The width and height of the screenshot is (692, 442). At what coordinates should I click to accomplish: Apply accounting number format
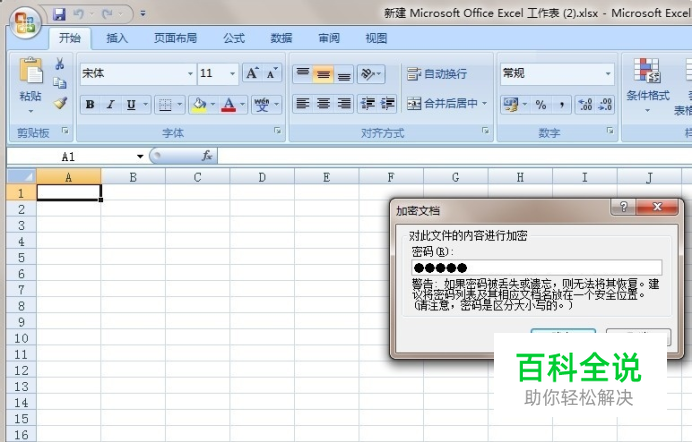tap(511, 105)
